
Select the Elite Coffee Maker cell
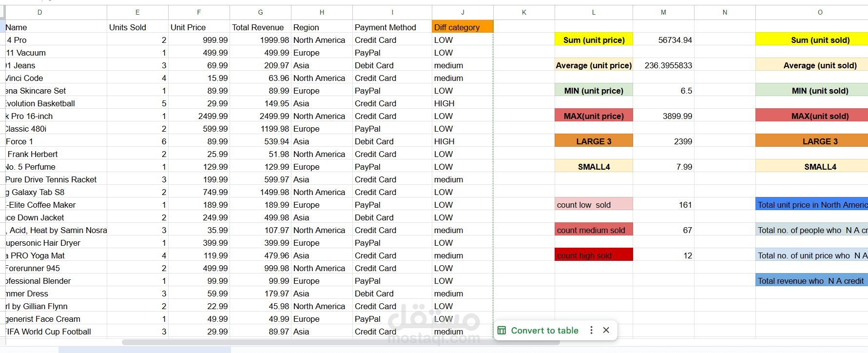[56, 205]
